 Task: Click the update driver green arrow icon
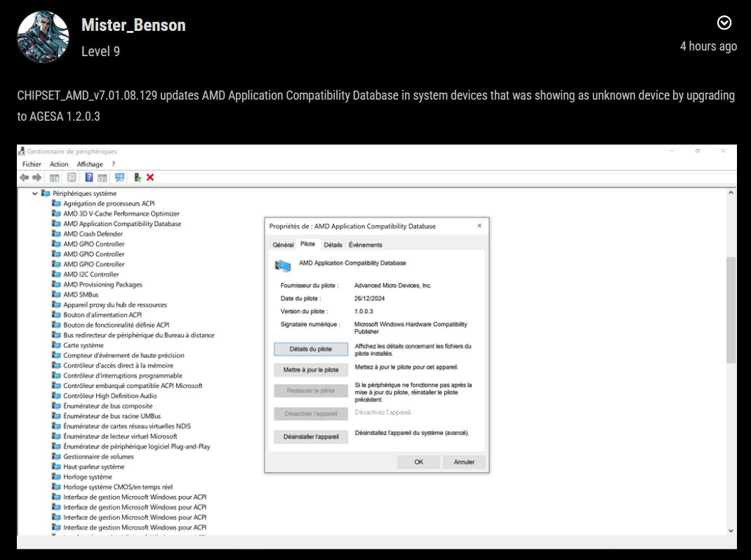[138, 178]
